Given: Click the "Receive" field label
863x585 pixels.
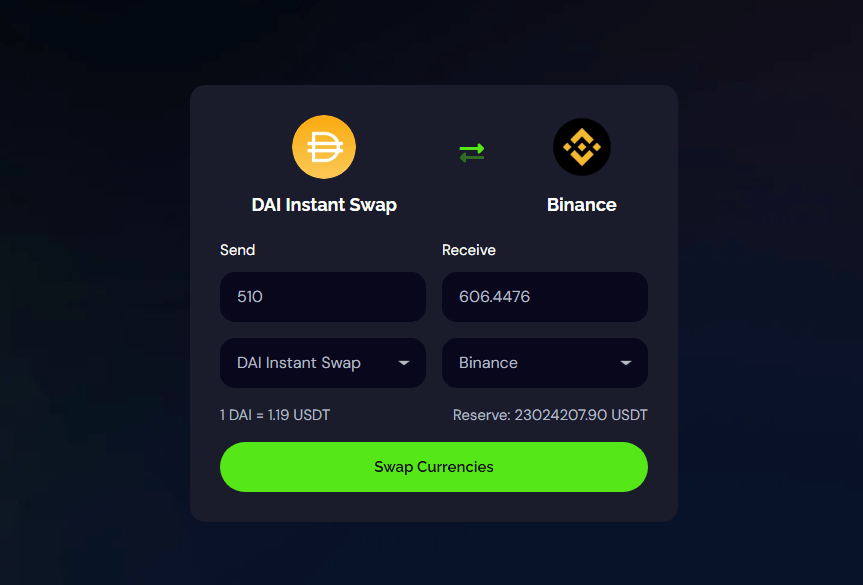Looking at the screenshot, I should [x=468, y=250].
